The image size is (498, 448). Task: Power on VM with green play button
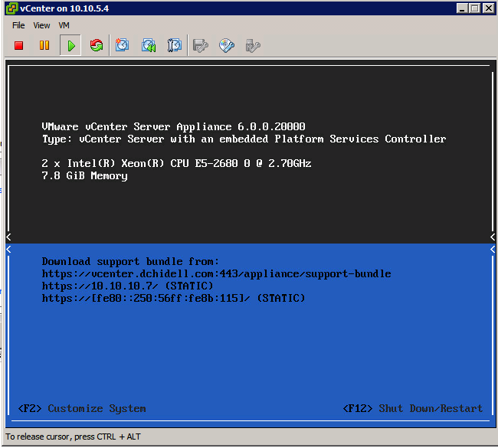[x=70, y=45]
